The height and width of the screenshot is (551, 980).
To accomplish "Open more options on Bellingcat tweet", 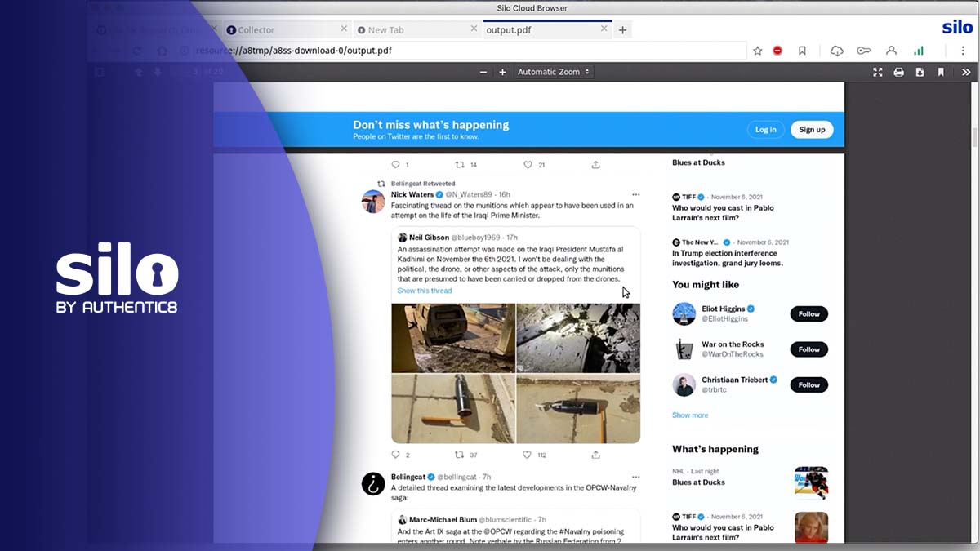I will tap(635, 477).
